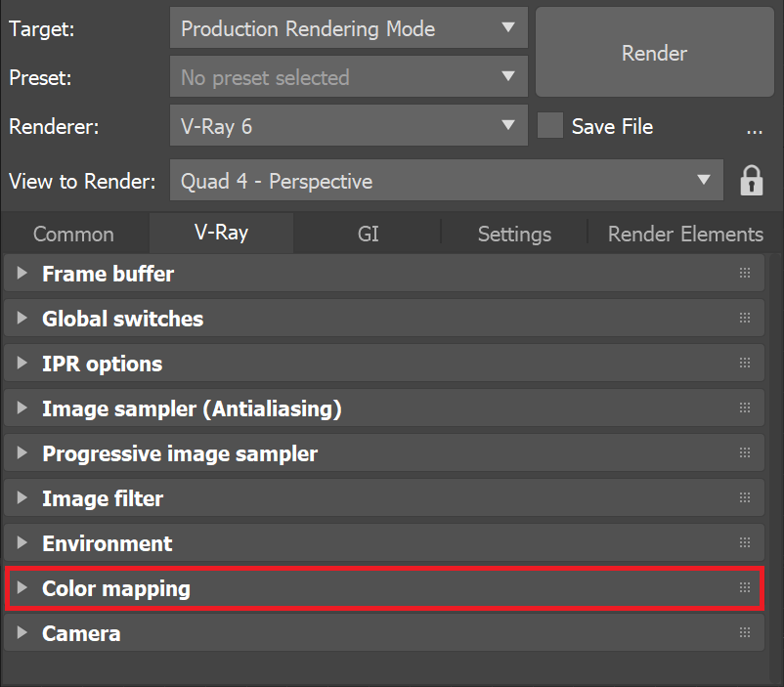784x687 pixels.
Task: Click the grip icon on the Camera rollout
Action: [x=744, y=633]
